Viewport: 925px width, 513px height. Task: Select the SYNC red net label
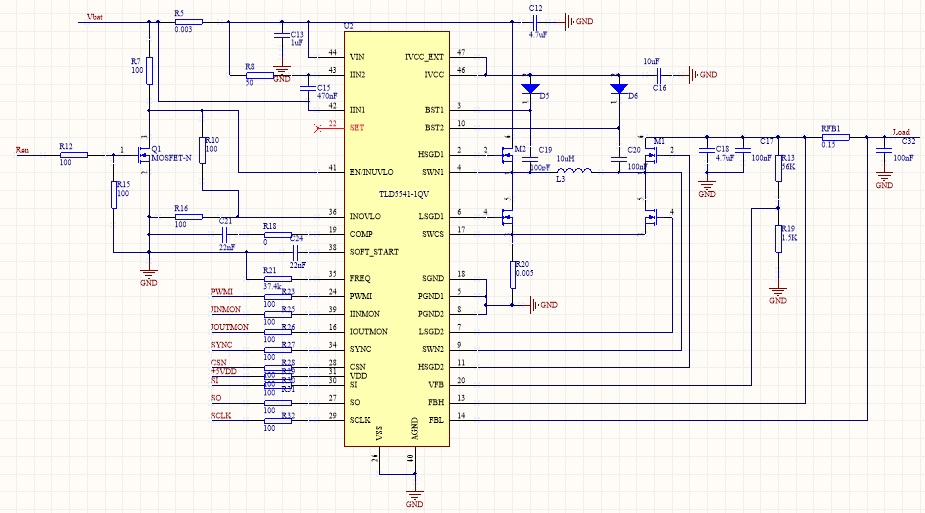221,344
